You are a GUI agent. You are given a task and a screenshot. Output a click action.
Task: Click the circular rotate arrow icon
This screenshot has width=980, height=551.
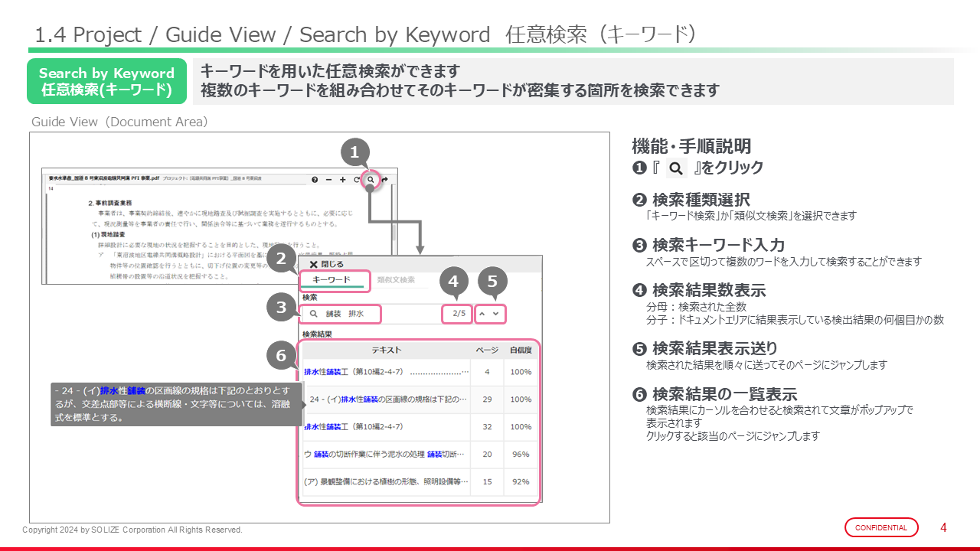(x=356, y=180)
